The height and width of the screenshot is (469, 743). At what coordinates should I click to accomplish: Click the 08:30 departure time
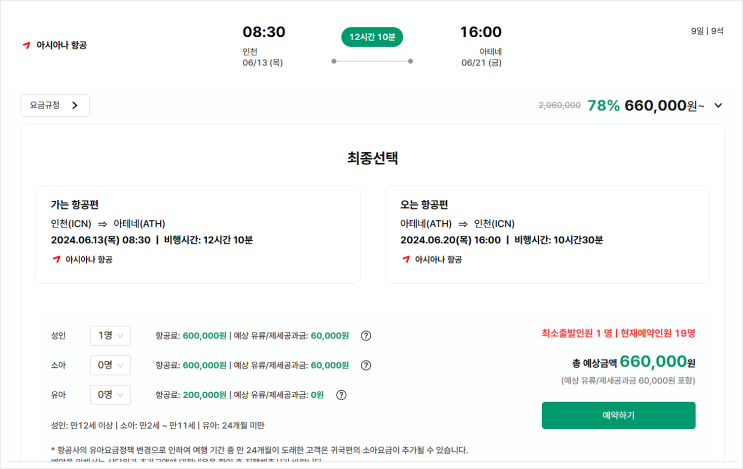coord(264,32)
